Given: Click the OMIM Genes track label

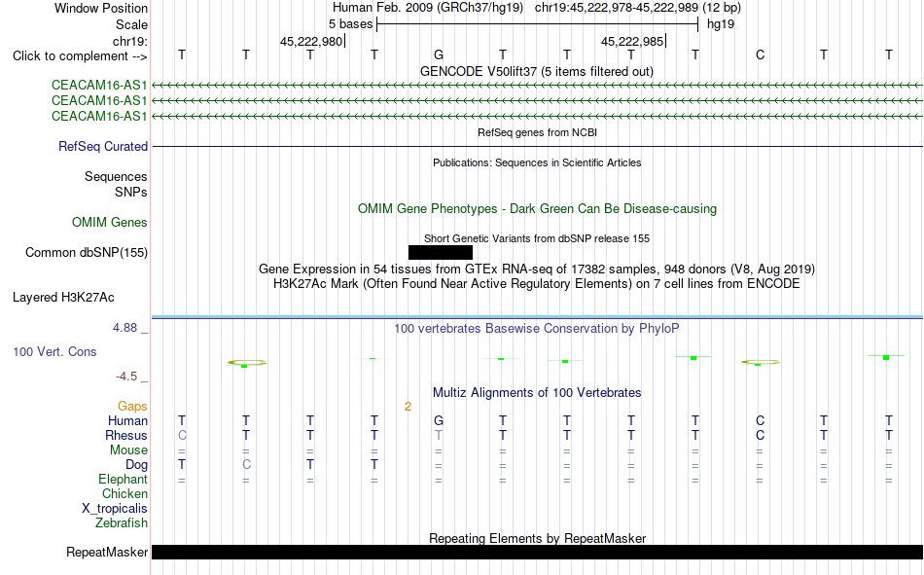Looking at the screenshot, I should pos(109,223).
